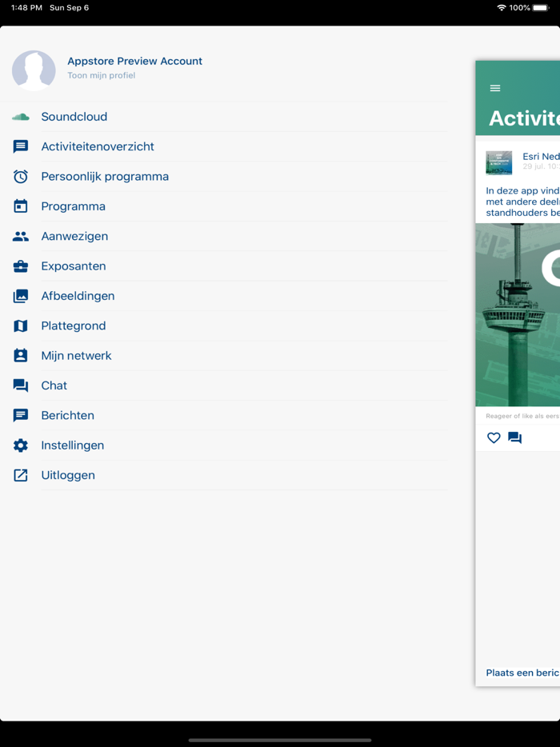Tap the map icon next to Plattegrond
This screenshot has height=747, width=560.
(x=21, y=326)
